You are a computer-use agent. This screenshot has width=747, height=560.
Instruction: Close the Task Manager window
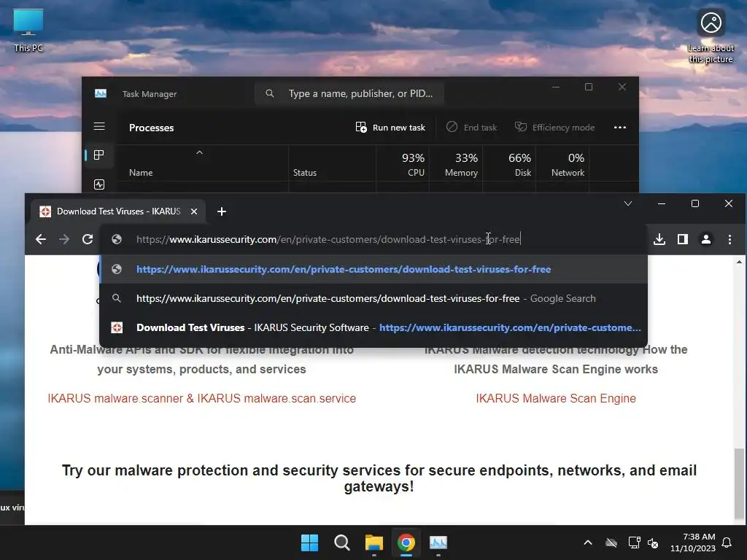tap(622, 87)
